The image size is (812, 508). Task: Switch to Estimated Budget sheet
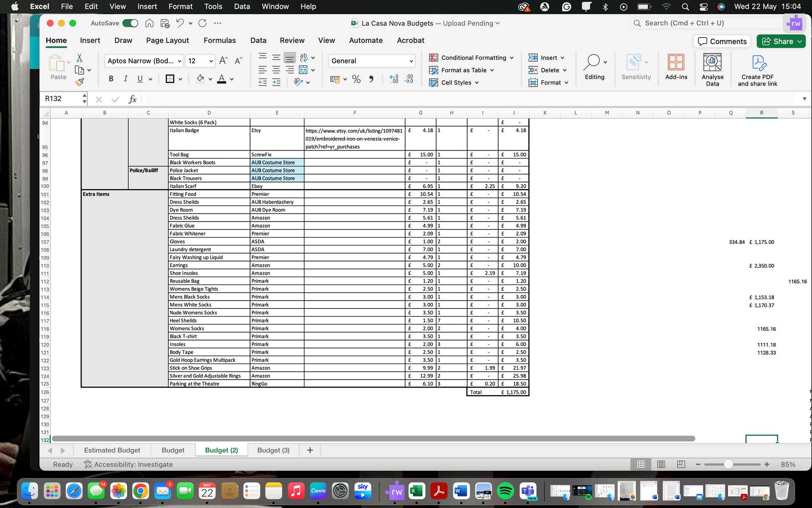(x=112, y=450)
